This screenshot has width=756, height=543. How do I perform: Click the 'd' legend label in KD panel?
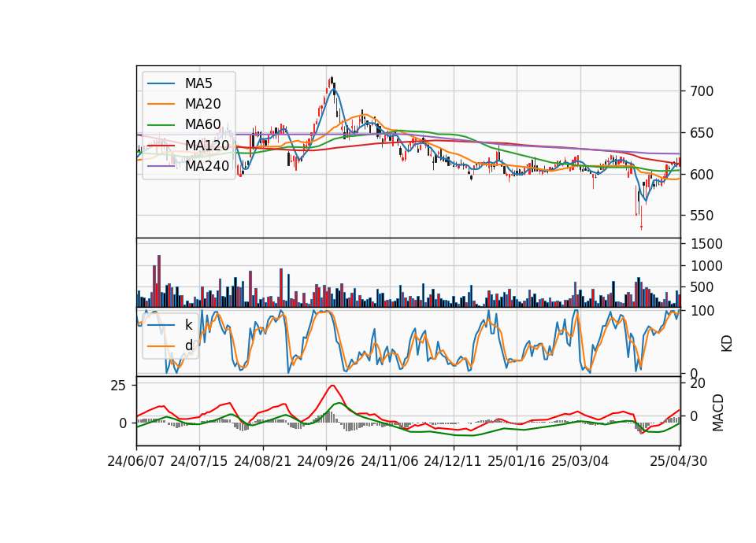pos(188,345)
